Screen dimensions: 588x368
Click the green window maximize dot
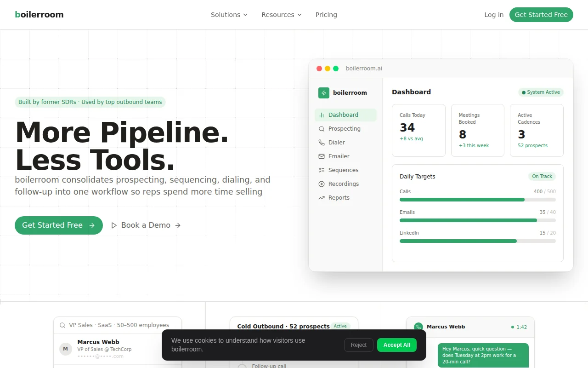point(336,69)
